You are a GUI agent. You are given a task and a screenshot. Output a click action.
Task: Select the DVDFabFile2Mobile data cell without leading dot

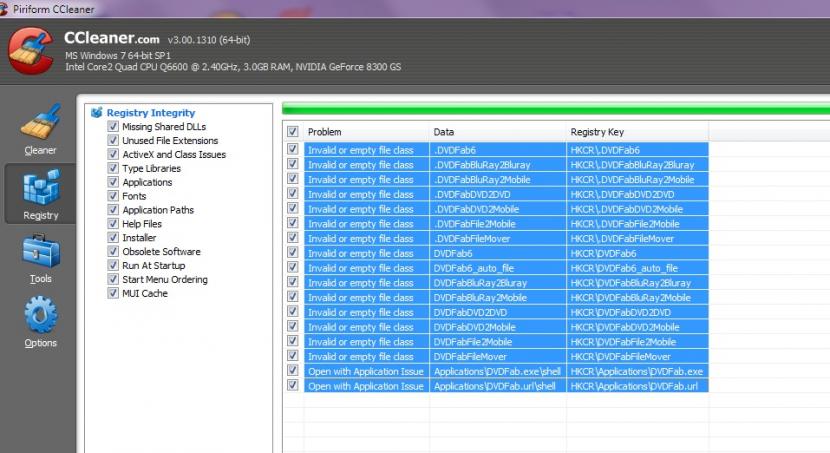click(x=498, y=342)
